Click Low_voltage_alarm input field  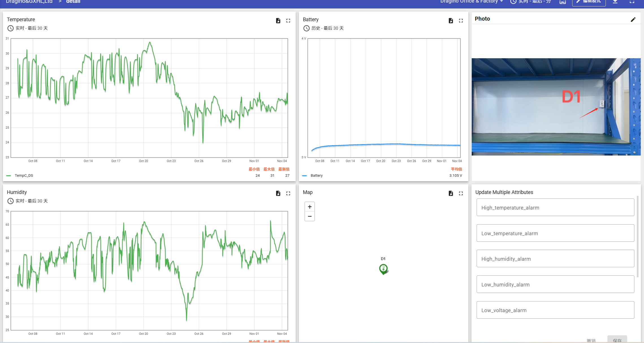pyautogui.click(x=555, y=310)
